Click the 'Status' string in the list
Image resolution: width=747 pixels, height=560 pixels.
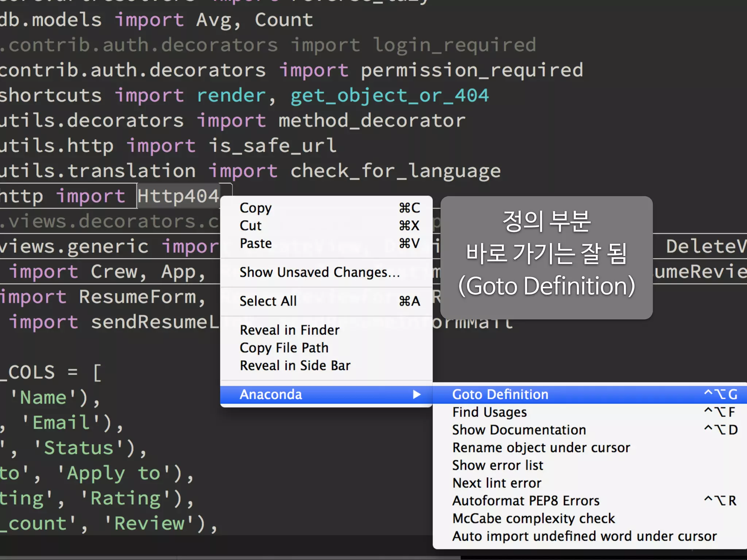[x=79, y=448]
